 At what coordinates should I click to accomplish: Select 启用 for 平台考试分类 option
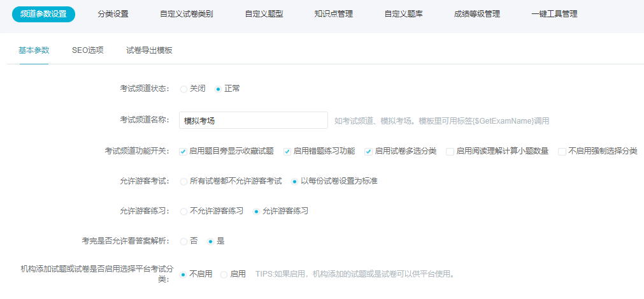[x=224, y=274]
